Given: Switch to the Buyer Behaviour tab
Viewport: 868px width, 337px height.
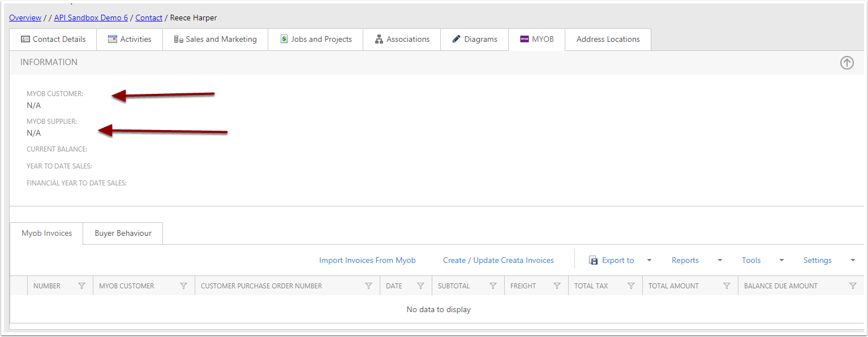Looking at the screenshot, I should 123,233.
